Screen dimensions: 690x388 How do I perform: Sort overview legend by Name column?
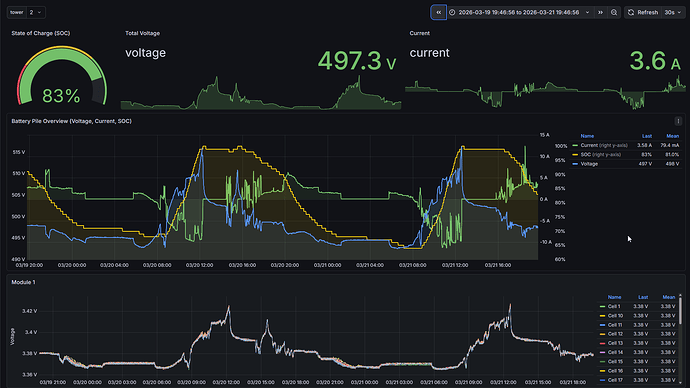pyautogui.click(x=587, y=136)
